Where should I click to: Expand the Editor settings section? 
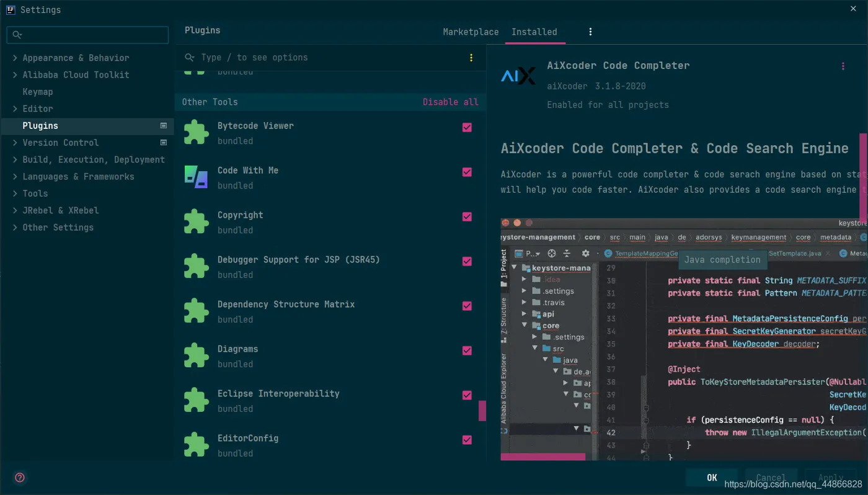pos(15,109)
